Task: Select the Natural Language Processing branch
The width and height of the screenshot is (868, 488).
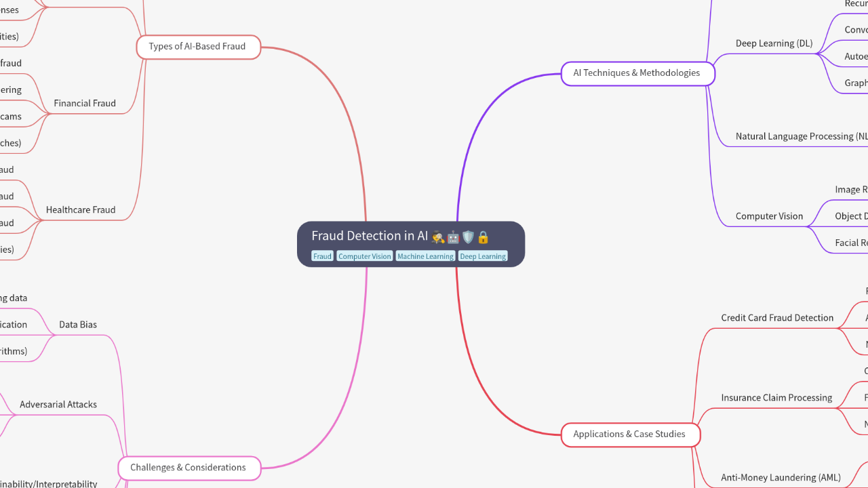Action: (x=802, y=136)
